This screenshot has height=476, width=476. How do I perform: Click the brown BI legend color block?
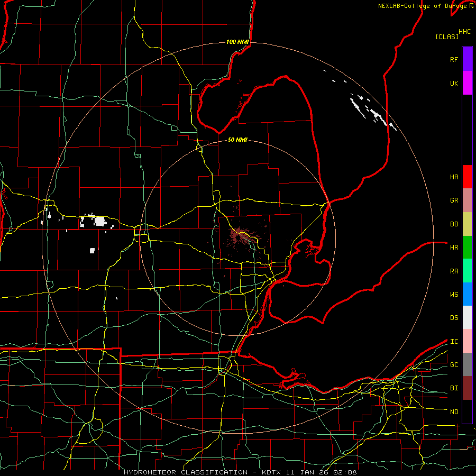pos(467,388)
